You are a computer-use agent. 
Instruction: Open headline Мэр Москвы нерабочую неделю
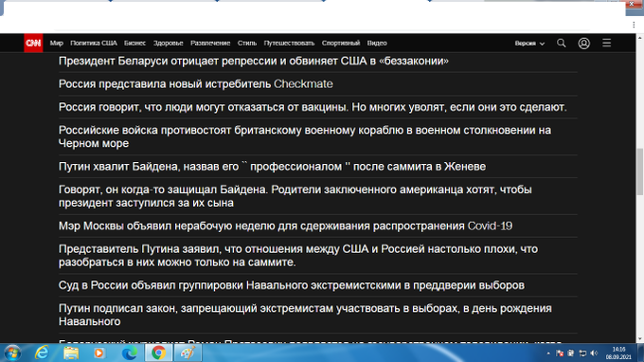[x=285, y=226]
